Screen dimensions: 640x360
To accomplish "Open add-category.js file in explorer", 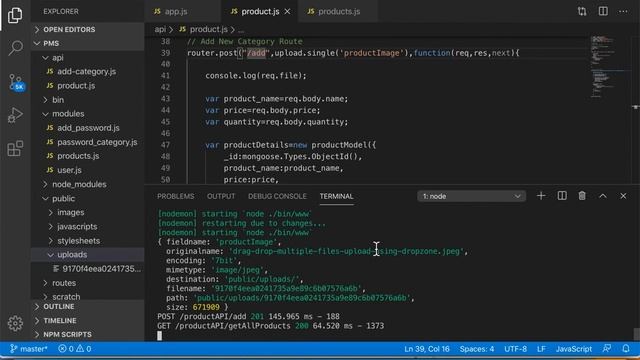I will click(x=87, y=71).
